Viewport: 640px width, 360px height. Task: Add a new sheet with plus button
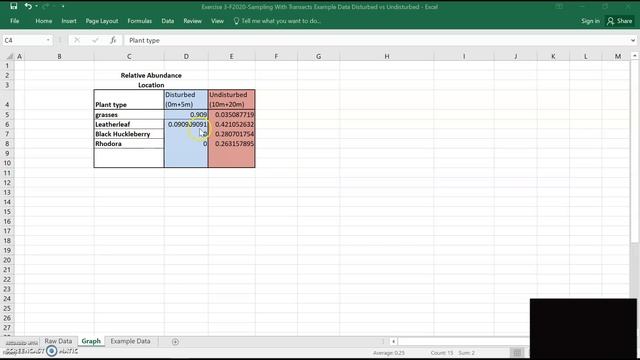[x=175, y=342]
